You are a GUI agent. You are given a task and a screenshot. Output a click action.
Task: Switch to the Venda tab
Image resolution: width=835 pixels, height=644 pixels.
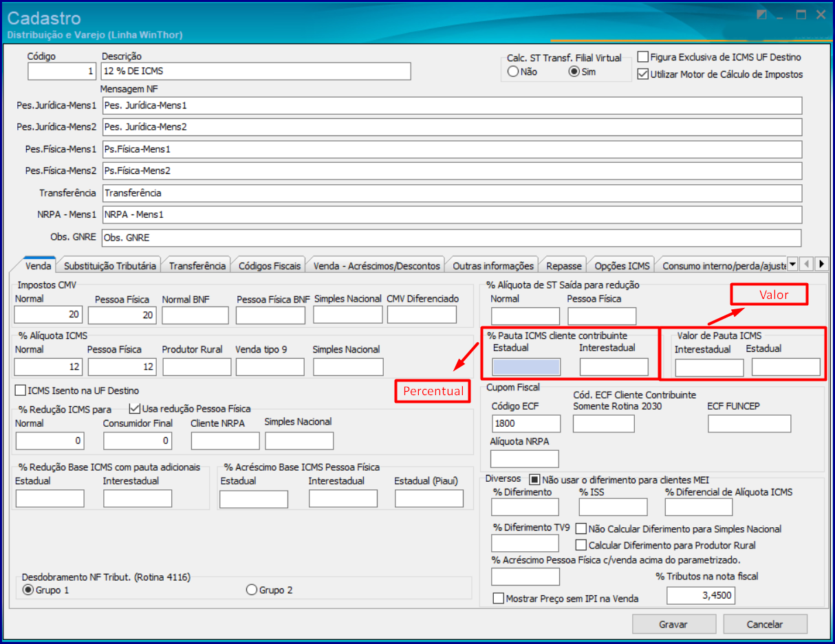pyautogui.click(x=38, y=265)
